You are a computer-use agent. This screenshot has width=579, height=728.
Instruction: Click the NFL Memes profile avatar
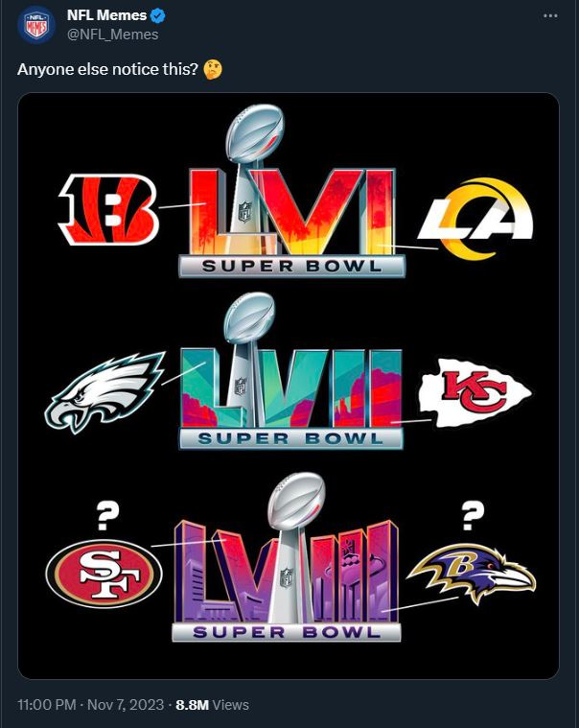tap(35, 25)
